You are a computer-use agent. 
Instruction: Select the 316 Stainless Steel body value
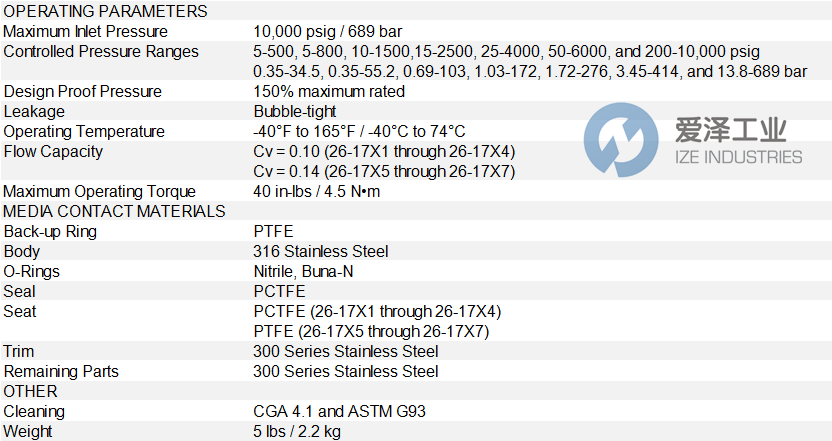pyautogui.click(x=321, y=251)
